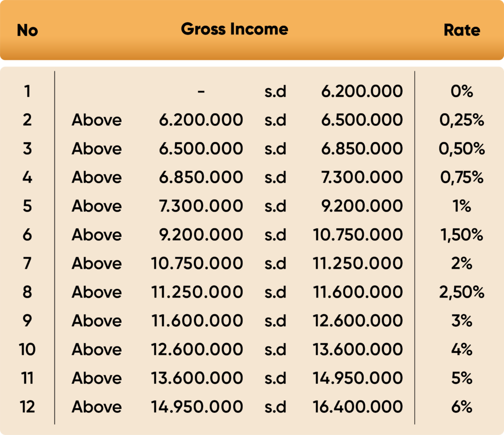Click the 2,50% rate cell
Viewport: 504px width, 435px height.
click(462, 292)
